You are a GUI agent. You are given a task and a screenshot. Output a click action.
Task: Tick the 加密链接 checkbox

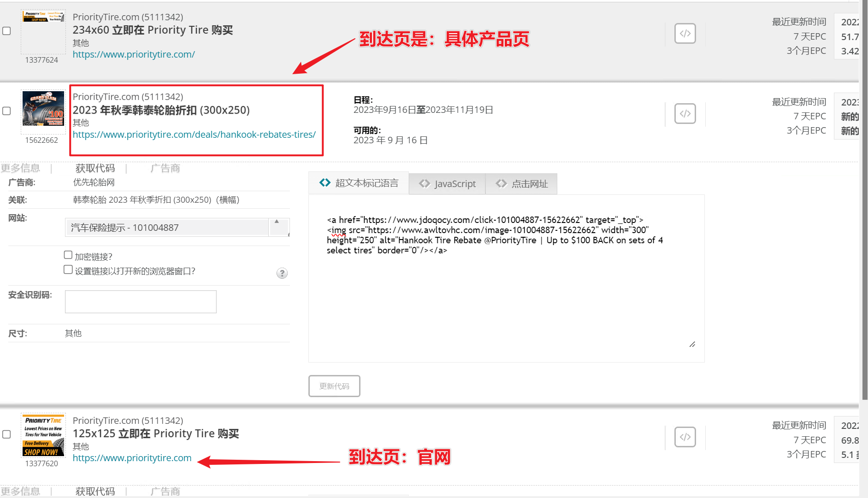(68, 255)
